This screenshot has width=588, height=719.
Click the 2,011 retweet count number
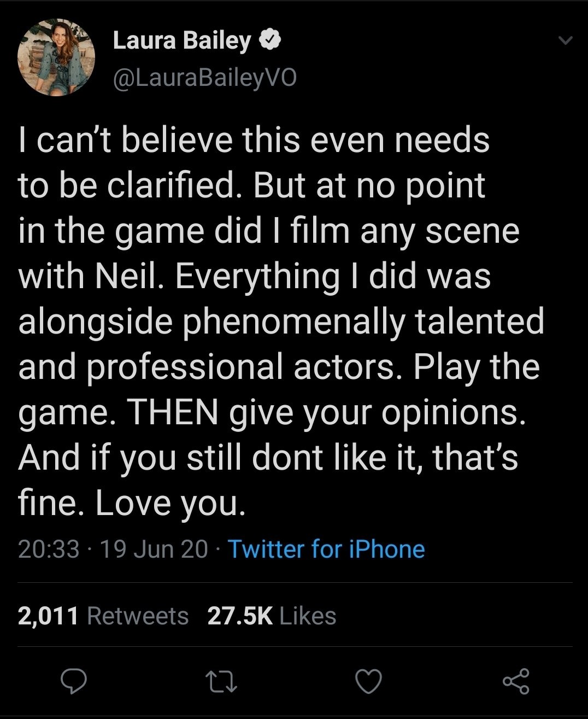pyautogui.click(x=49, y=616)
